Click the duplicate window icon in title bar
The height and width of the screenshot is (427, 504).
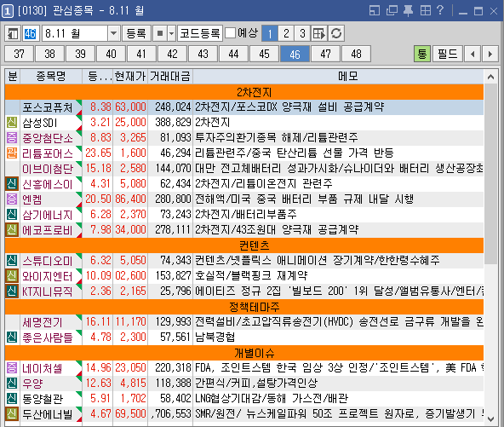click(392, 10)
